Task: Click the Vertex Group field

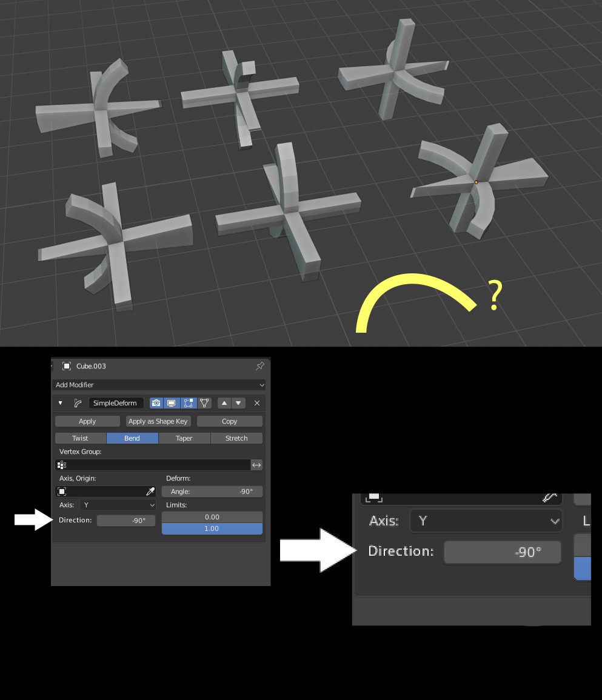Action: tap(153, 465)
